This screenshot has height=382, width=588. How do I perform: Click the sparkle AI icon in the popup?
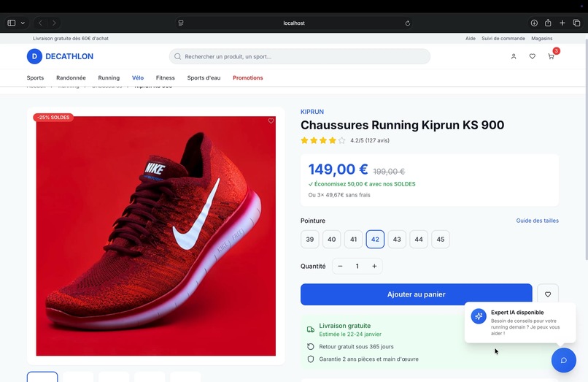tap(479, 316)
